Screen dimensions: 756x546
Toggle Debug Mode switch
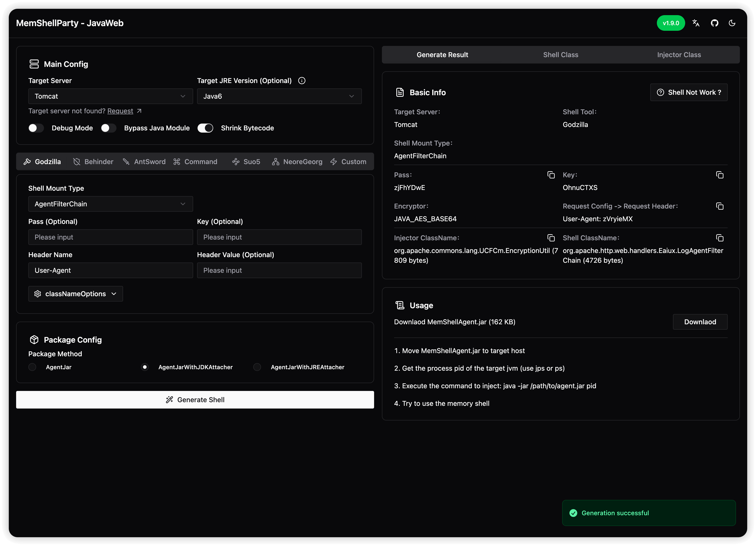tap(36, 128)
